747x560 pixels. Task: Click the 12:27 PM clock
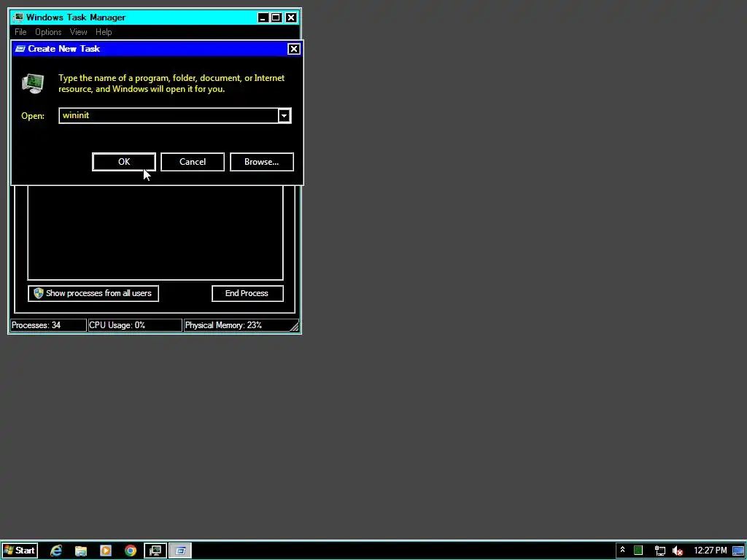click(x=711, y=551)
